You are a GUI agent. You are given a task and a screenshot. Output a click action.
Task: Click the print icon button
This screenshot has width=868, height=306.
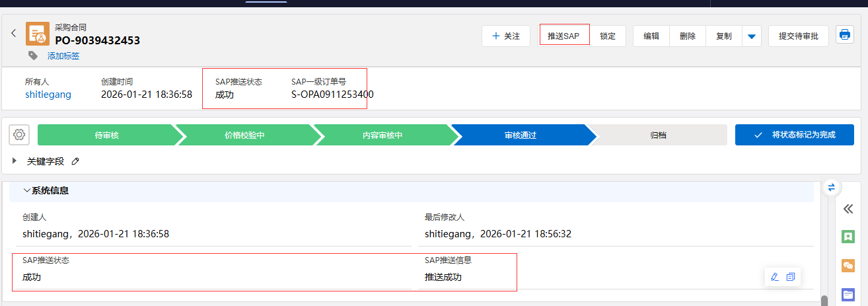[x=845, y=35]
